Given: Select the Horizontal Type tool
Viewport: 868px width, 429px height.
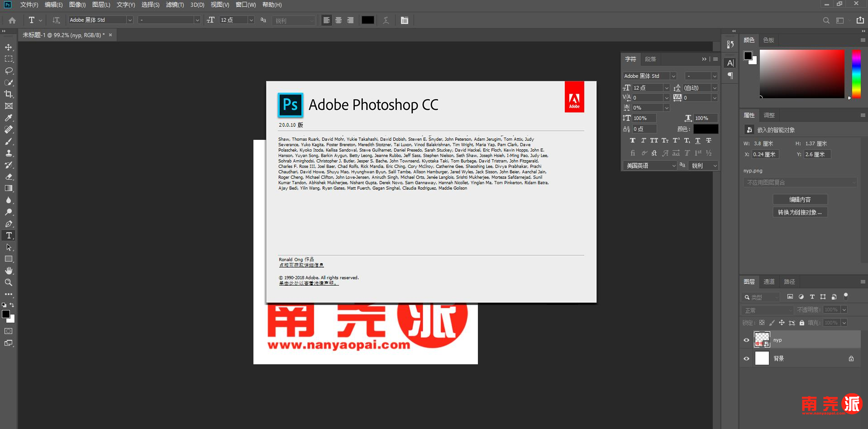Looking at the screenshot, I should (x=9, y=235).
